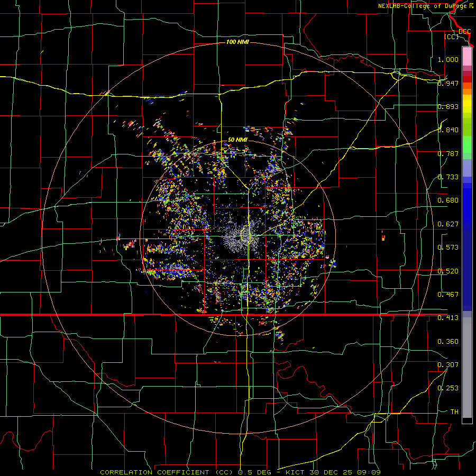Click the DCC label above the color scale
The image size is (476, 476).
[465, 32]
